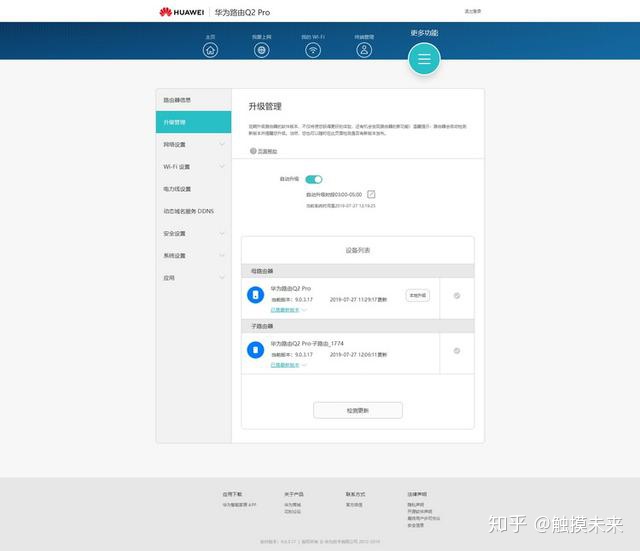Click status icon in main router row
Viewport: 640px width, 551px height.
(x=457, y=295)
